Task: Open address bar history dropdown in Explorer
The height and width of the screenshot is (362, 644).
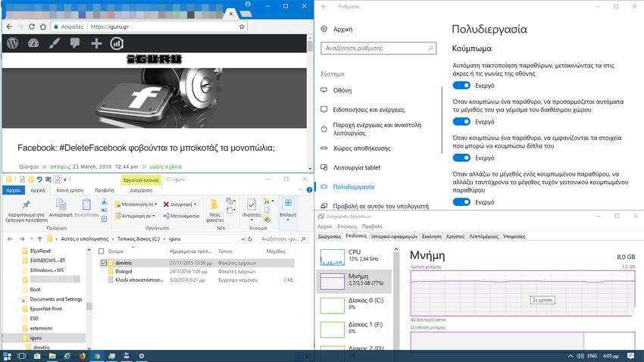Action: click(242, 239)
